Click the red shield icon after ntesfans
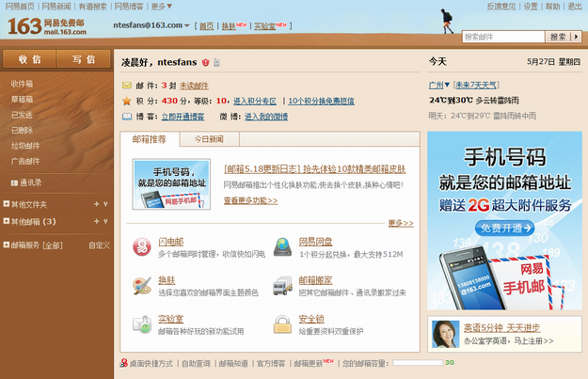Screen dimensions: 588x379 click(205, 62)
